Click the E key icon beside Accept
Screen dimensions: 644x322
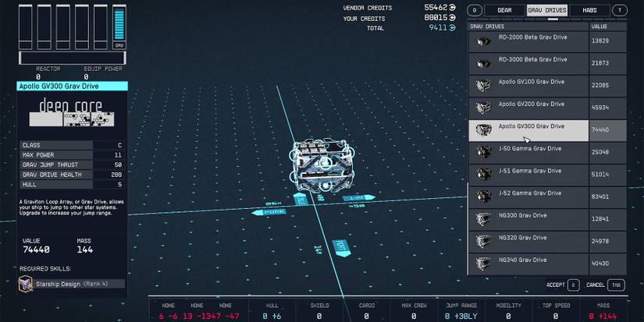tap(573, 285)
